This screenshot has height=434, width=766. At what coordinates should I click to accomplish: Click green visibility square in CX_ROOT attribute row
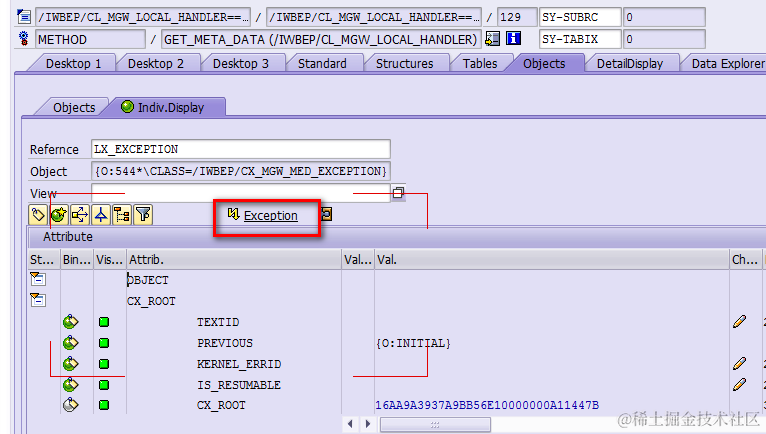(x=104, y=405)
